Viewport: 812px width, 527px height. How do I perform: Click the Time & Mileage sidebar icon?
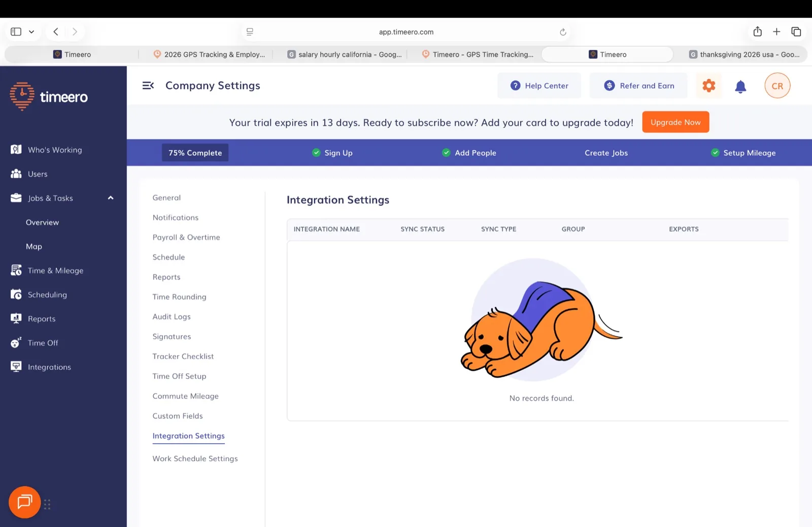point(16,270)
